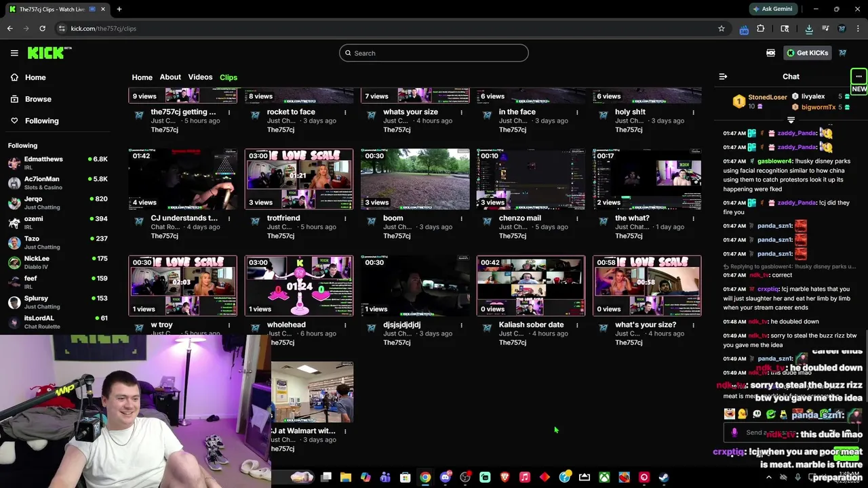
Task: Open Ac7ionMan followed channel
Action: tap(58, 183)
